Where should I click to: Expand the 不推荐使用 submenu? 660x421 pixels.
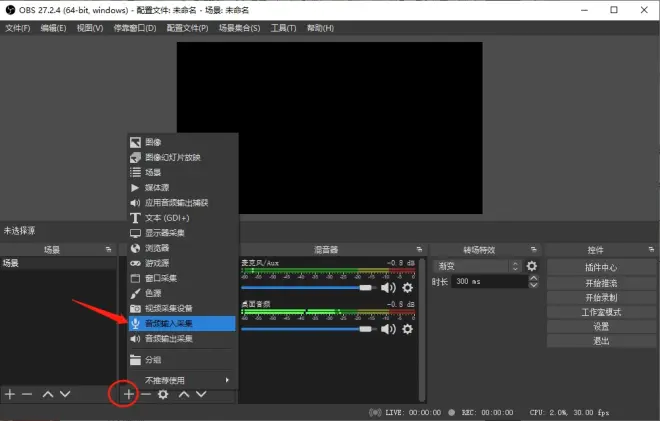(182, 381)
